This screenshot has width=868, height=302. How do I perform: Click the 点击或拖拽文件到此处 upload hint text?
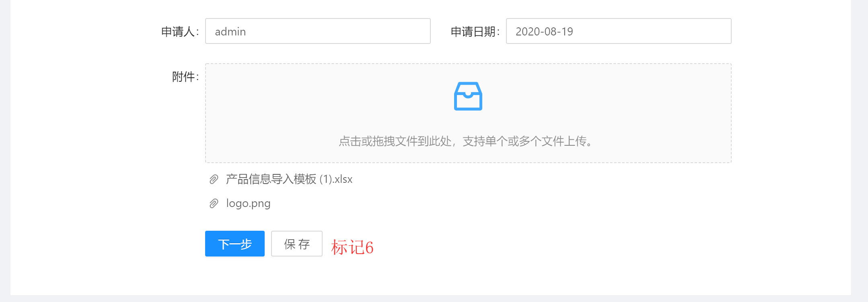coord(395,141)
